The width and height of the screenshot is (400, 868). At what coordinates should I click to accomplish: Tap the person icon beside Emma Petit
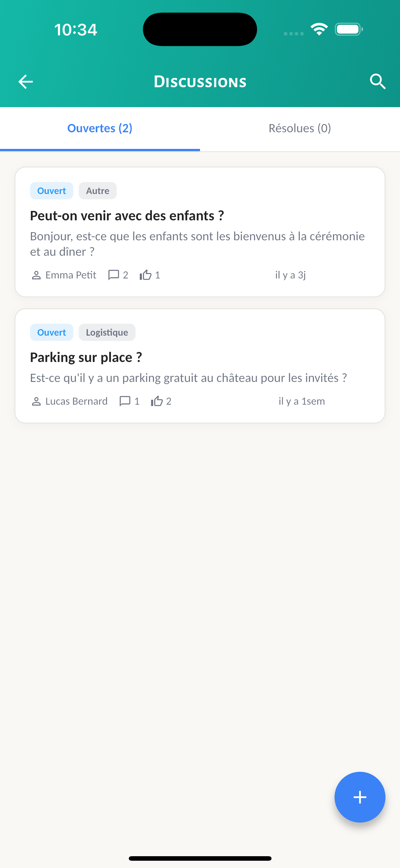pyautogui.click(x=36, y=275)
